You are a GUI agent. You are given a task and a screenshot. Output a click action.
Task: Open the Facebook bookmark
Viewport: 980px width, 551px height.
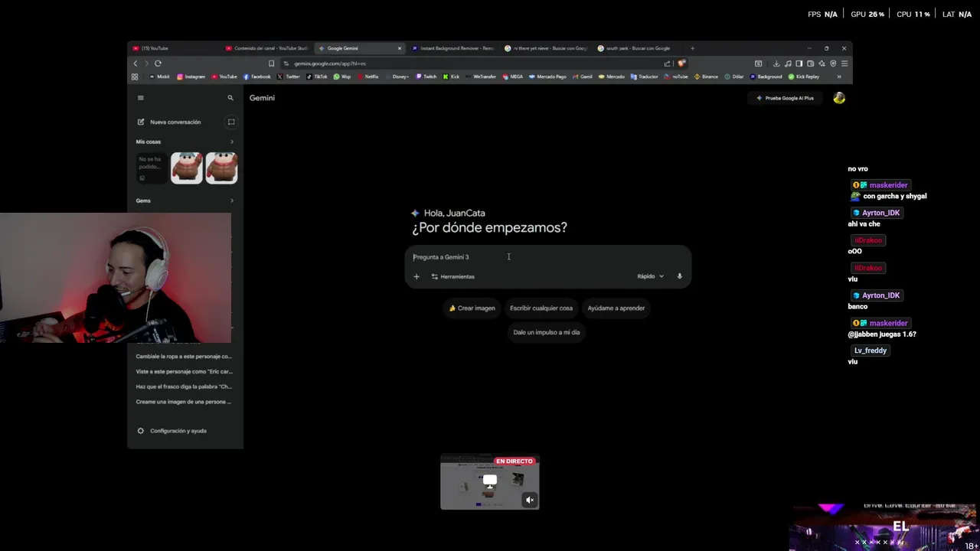coord(257,77)
